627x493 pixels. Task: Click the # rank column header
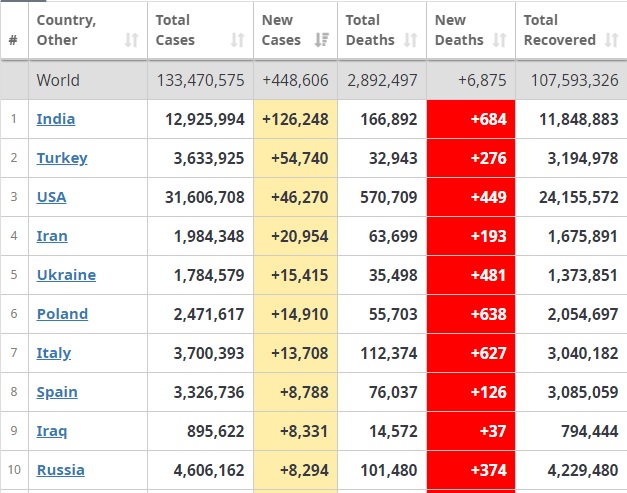13,41
